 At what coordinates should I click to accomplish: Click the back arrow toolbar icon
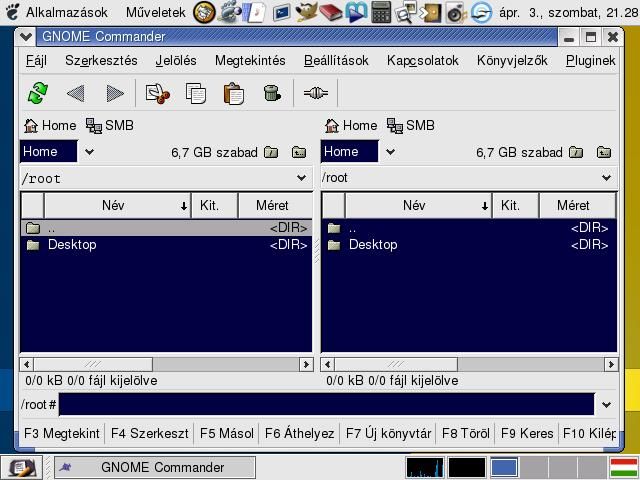[75, 94]
